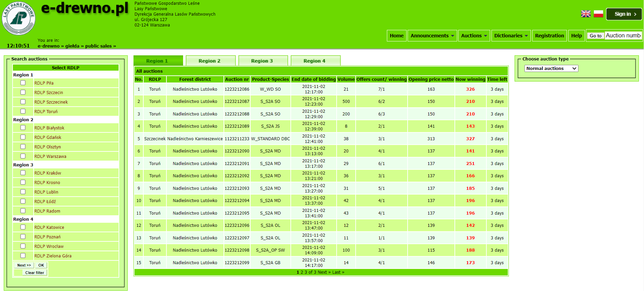The height and width of the screenshot is (291, 644).
Task: Click the Sign in button
Action: (x=624, y=14)
